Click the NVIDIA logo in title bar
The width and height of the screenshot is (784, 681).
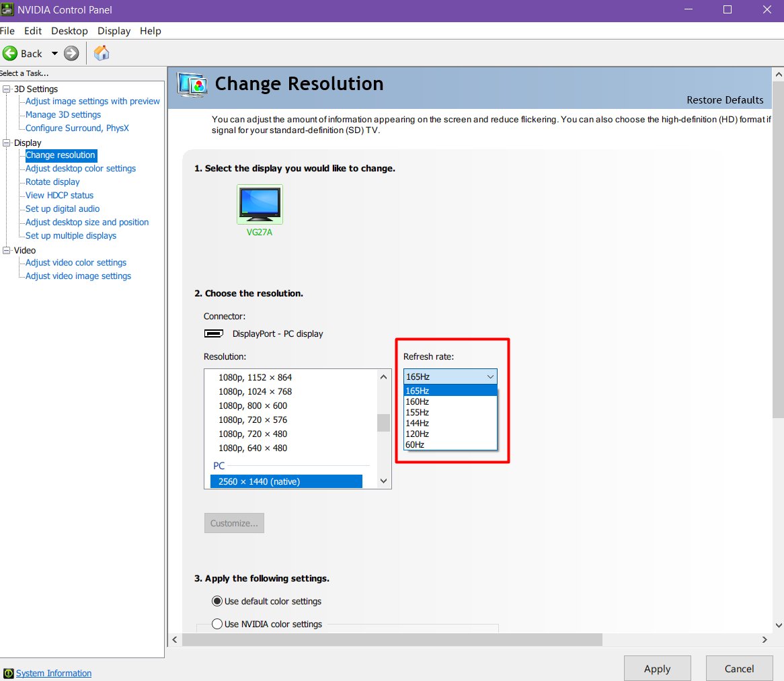[7, 9]
